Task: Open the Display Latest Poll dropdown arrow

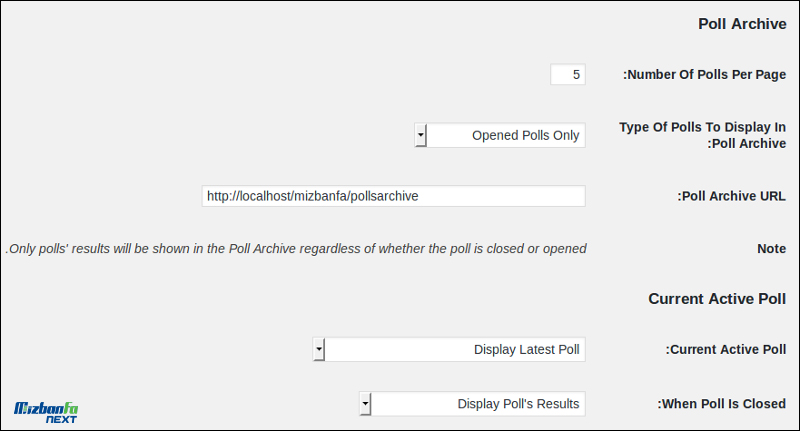Action: 319,349
